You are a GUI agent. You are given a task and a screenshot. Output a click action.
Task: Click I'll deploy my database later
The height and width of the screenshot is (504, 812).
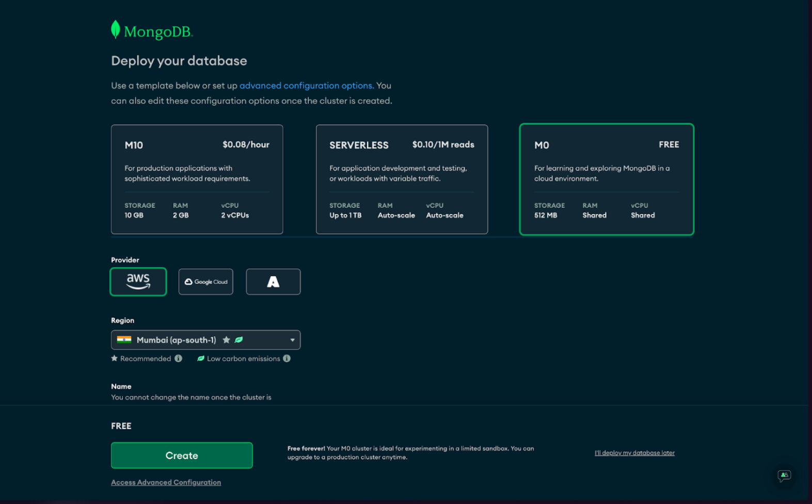click(634, 453)
